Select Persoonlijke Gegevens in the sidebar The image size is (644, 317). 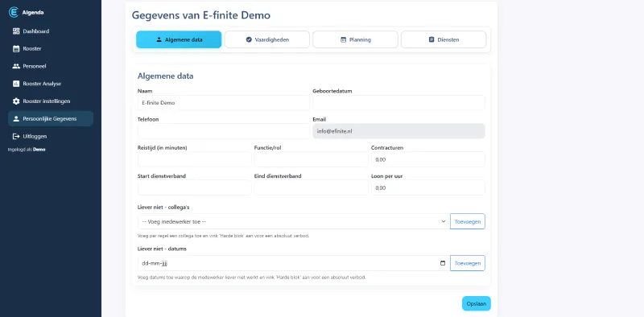click(51, 118)
